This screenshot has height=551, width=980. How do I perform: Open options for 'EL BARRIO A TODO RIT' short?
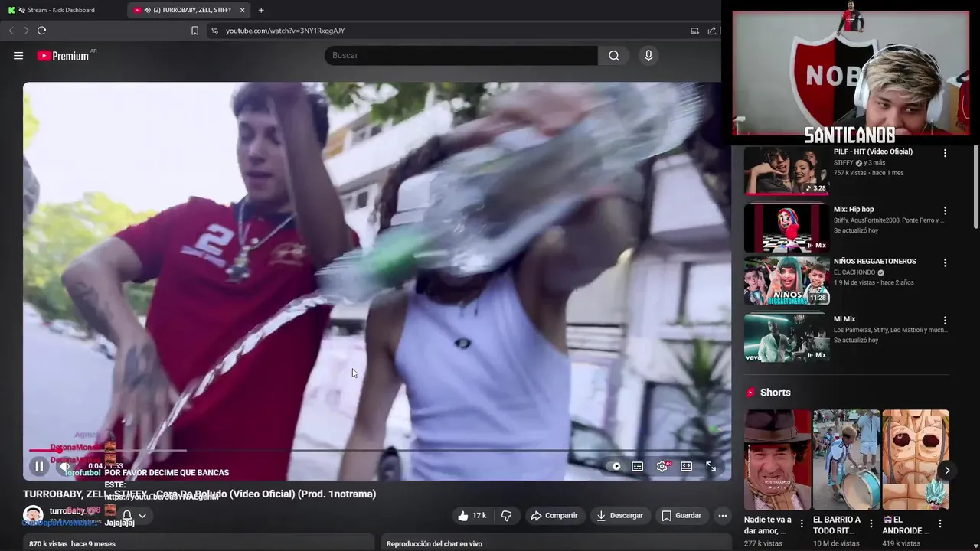(871, 524)
